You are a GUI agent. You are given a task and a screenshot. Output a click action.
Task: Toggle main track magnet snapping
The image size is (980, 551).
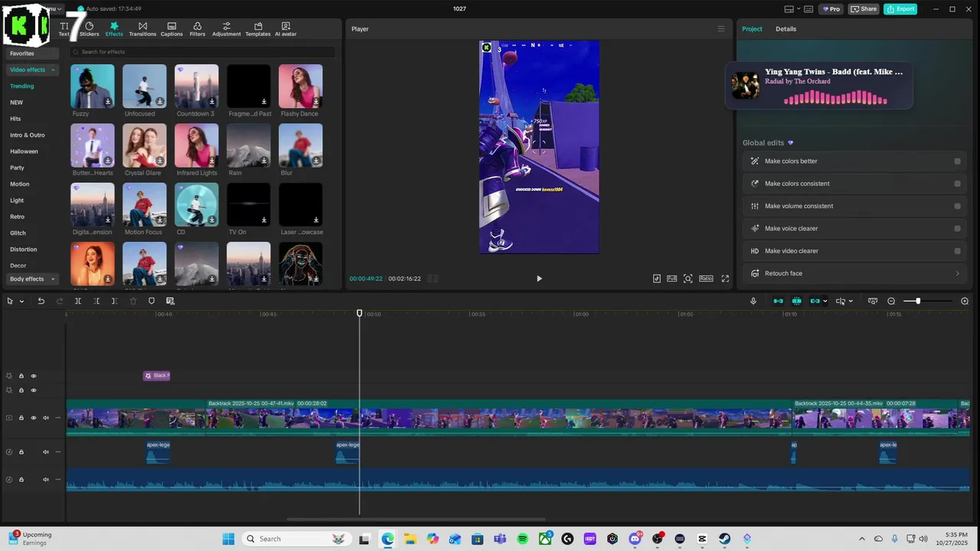[x=778, y=301]
